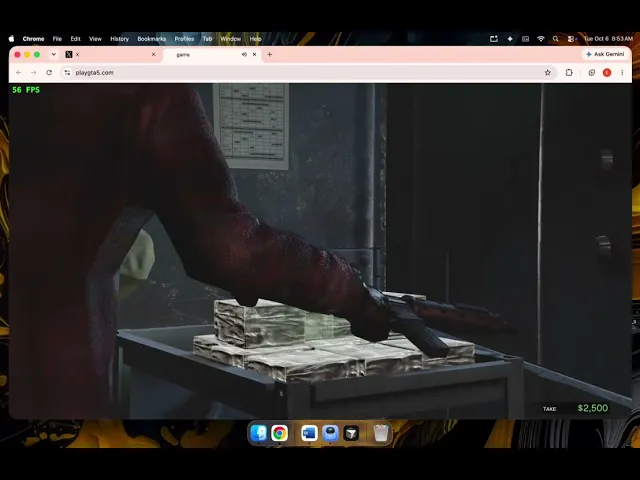The image size is (640, 480).
Task: Click the $2,500 take amount
Action: coord(593,408)
